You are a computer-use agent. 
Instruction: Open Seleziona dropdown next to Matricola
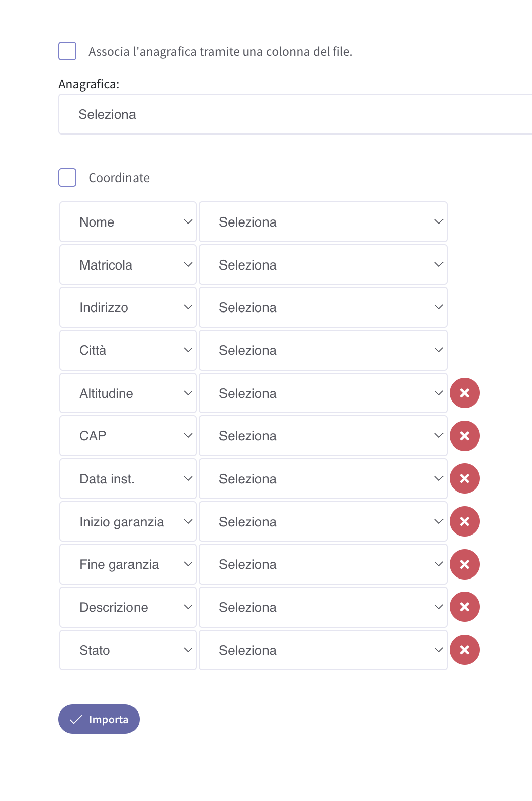323,265
